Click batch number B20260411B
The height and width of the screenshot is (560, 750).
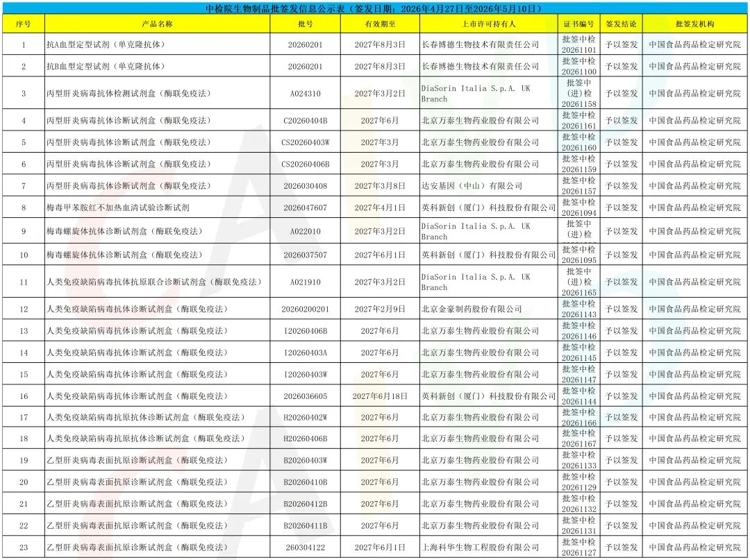[305, 525]
